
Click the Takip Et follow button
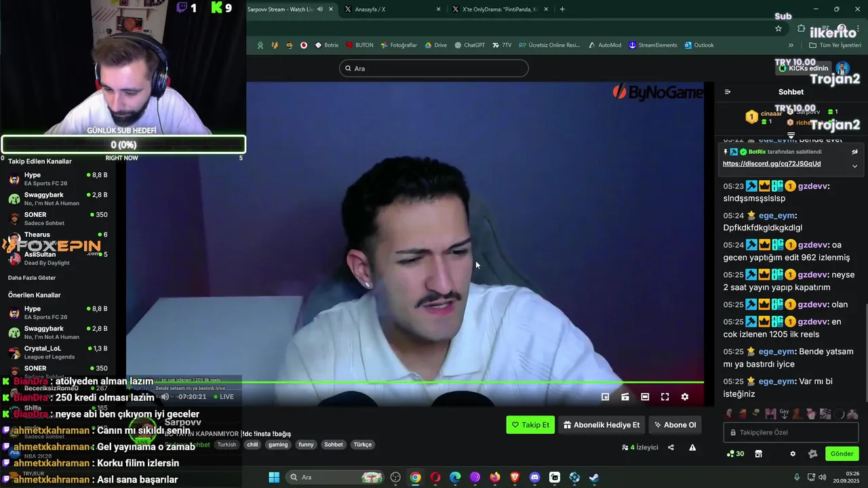[x=530, y=425]
